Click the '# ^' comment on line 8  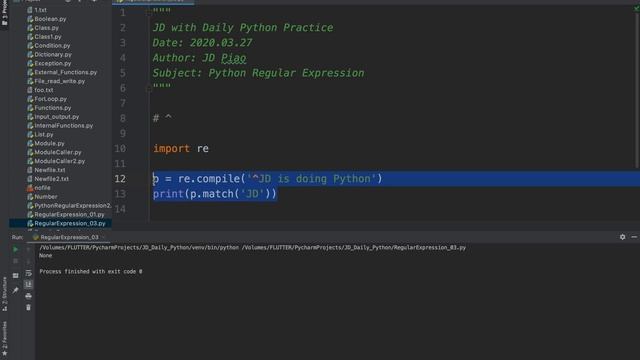click(162, 118)
